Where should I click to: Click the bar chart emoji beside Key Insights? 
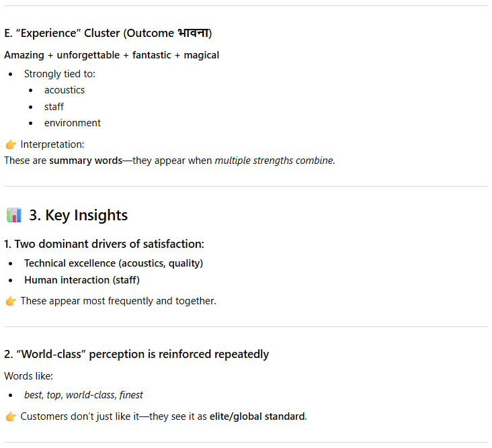14,216
